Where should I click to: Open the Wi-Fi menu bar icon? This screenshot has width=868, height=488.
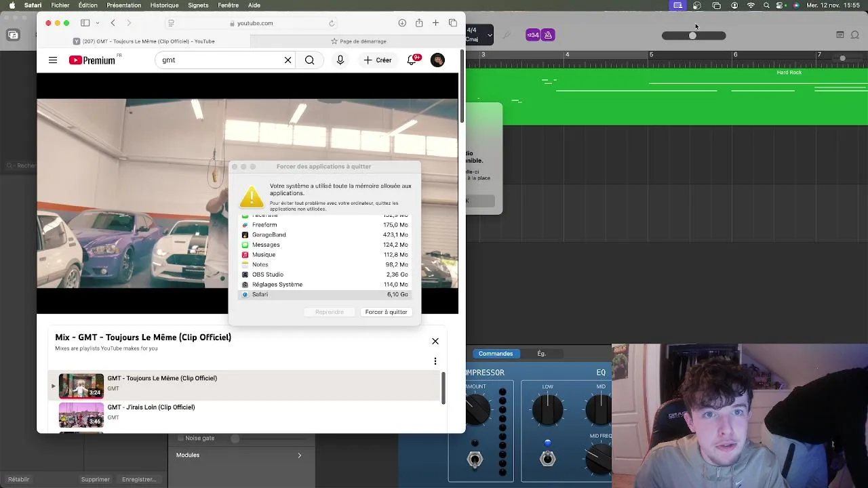751,5
